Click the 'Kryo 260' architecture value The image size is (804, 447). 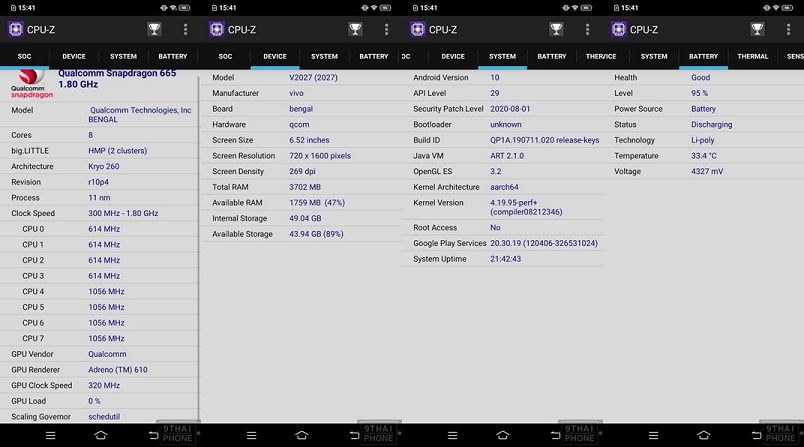104,166
